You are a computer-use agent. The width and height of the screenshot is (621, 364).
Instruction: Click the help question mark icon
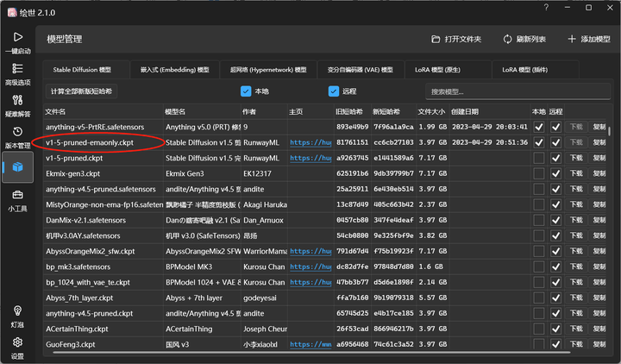[x=546, y=8]
